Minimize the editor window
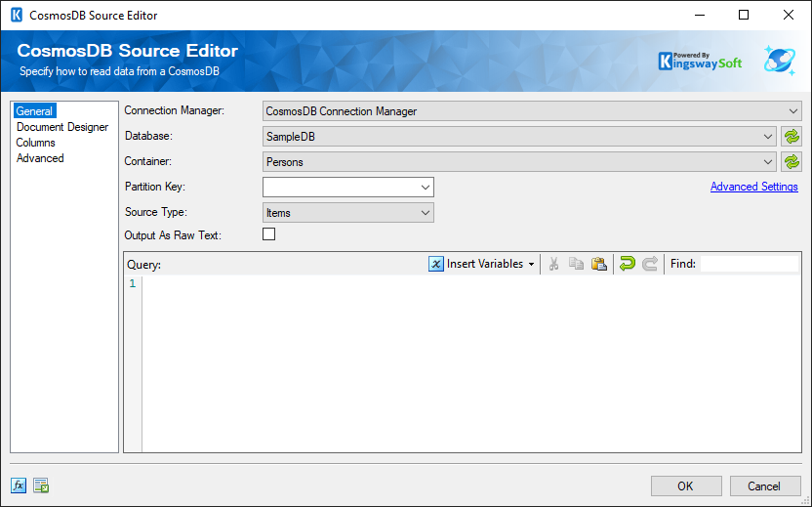812x507 pixels. pyautogui.click(x=699, y=15)
